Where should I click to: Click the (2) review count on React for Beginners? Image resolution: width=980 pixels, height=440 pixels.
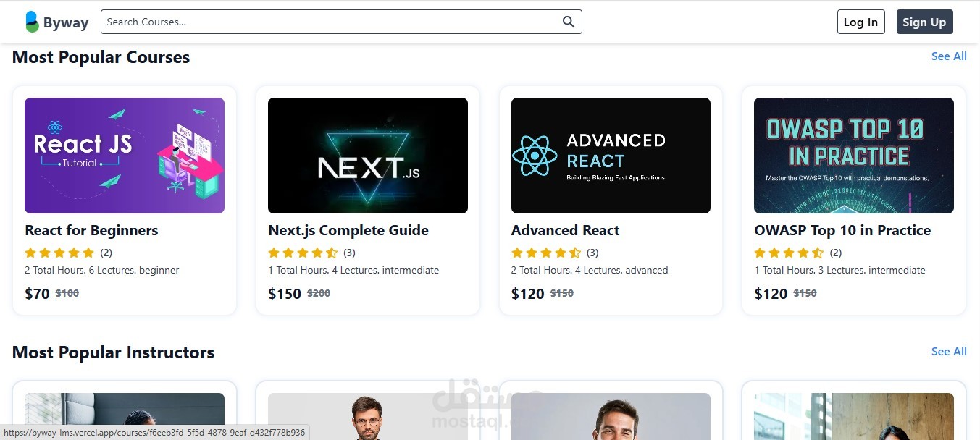click(x=106, y=253)
